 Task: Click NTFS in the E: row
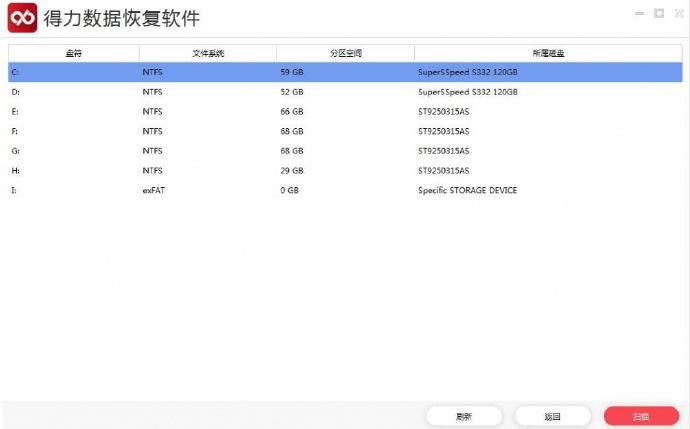point(152,112)
